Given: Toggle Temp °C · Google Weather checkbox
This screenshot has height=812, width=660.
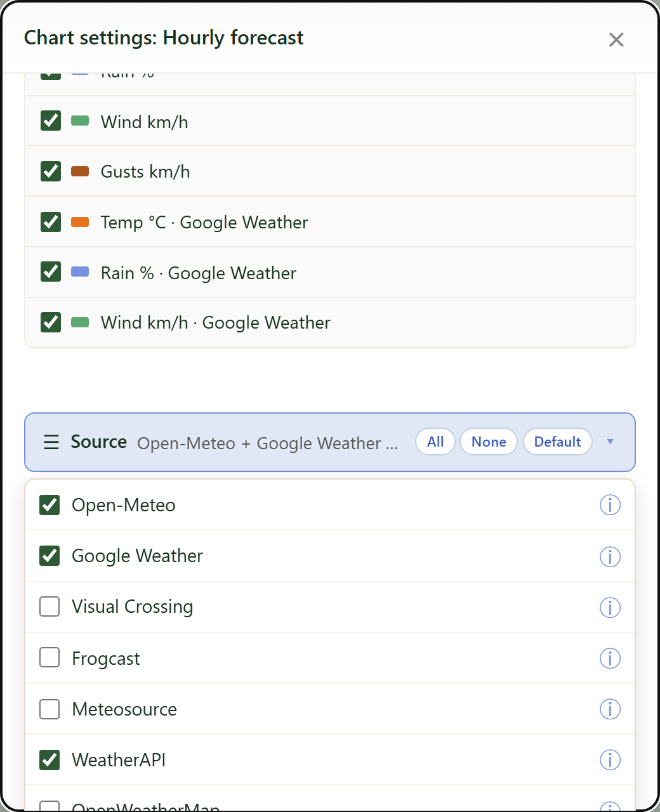Looking at the screenshot, I should coord(51,222).
